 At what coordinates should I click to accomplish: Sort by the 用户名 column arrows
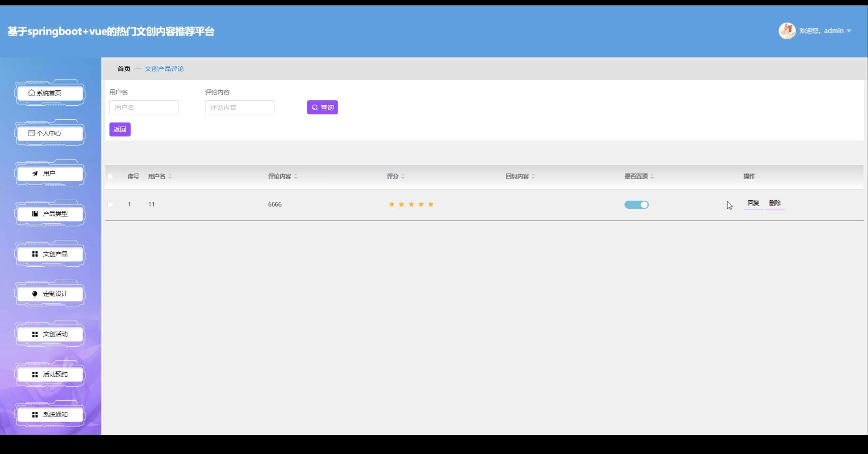[x=170, y=176]
